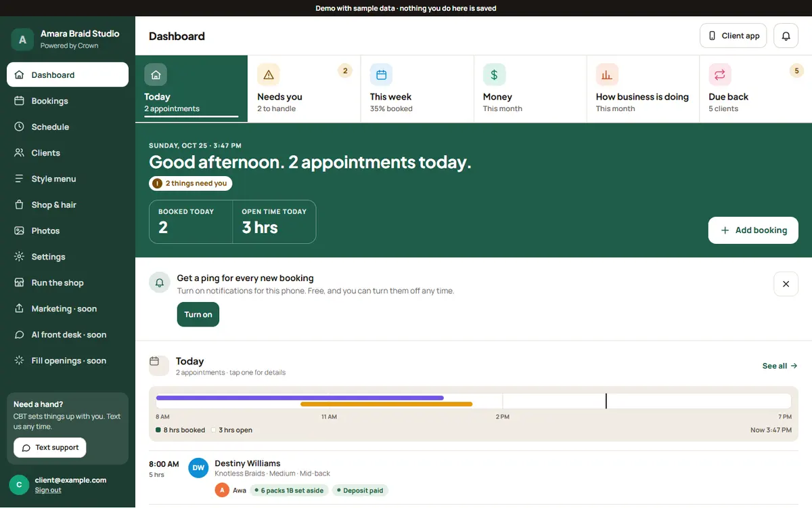The width and height of the screenshot is (812, 508).
Task: Click the Marketing share icon in sidebar
Action: tap(19, 309)
